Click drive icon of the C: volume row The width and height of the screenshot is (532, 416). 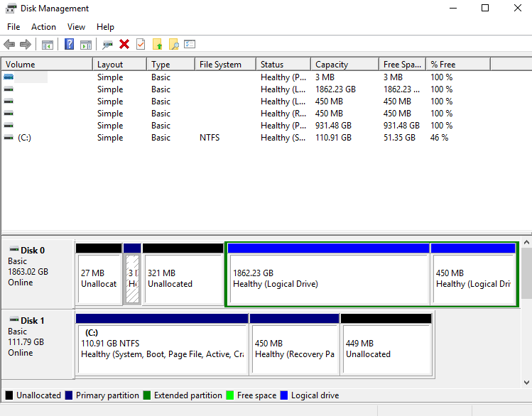point(9,138)
